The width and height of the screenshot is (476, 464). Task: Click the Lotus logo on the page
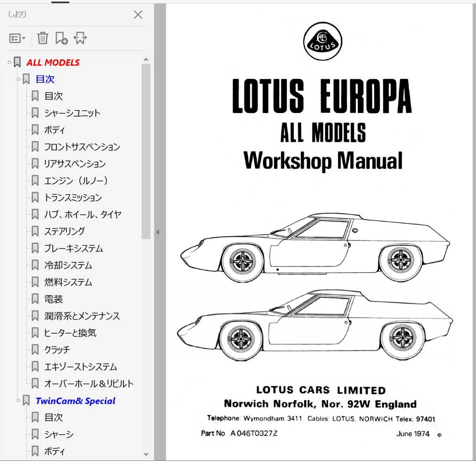[x=322, y=42]
